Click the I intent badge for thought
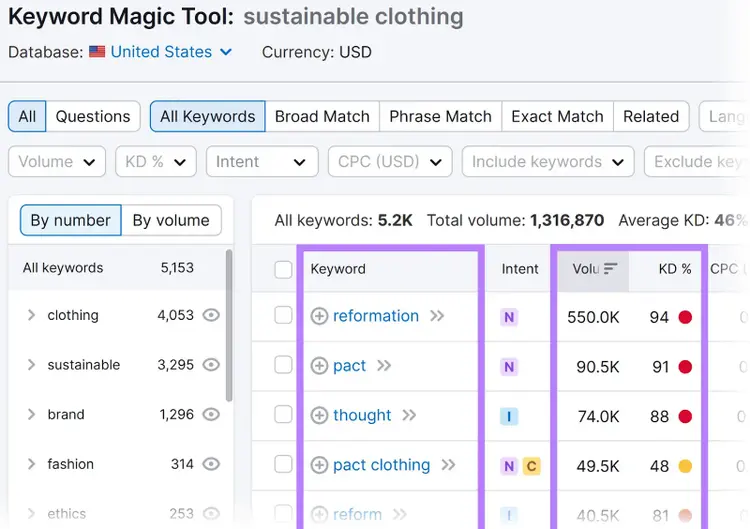 (509, 417)
